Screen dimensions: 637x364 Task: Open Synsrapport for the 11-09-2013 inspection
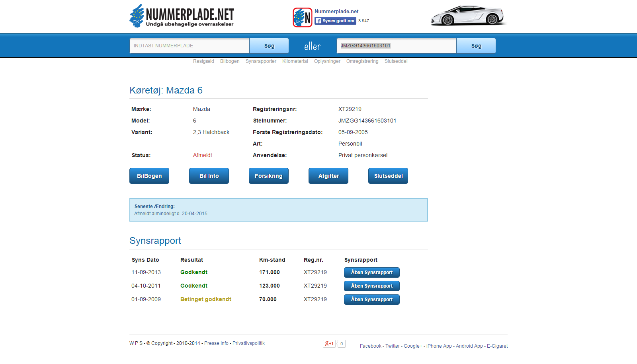pyautogui.click(x=372, y=273)
